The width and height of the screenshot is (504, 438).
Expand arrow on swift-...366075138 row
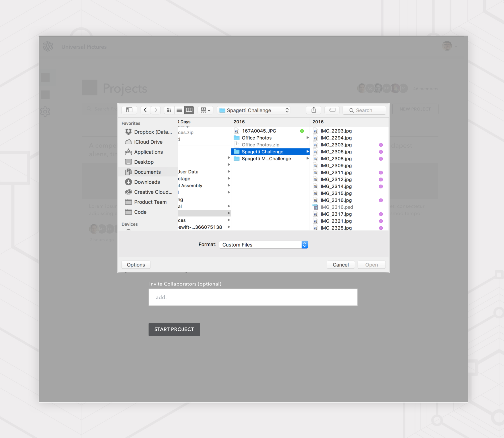(x=229, y=227)
